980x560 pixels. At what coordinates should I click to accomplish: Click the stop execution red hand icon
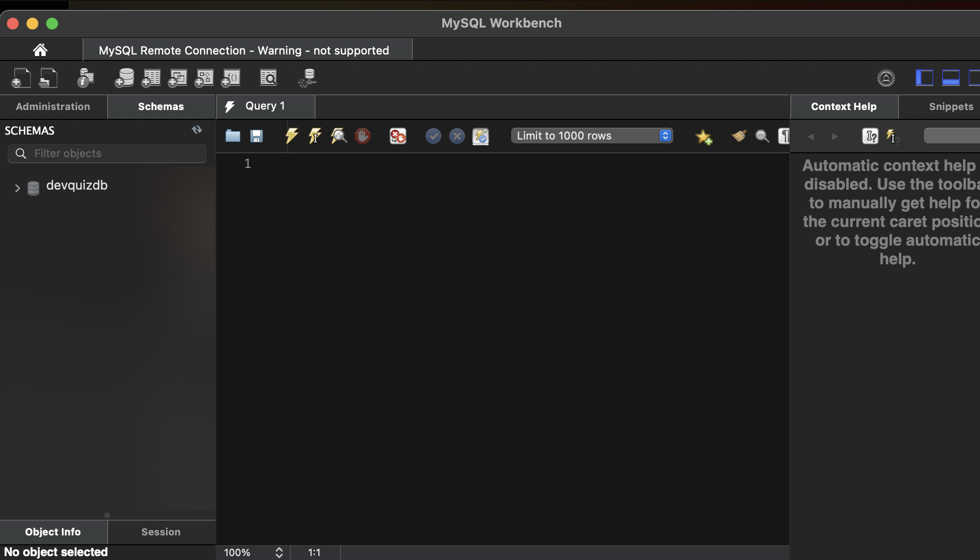(x=363, y=136)
